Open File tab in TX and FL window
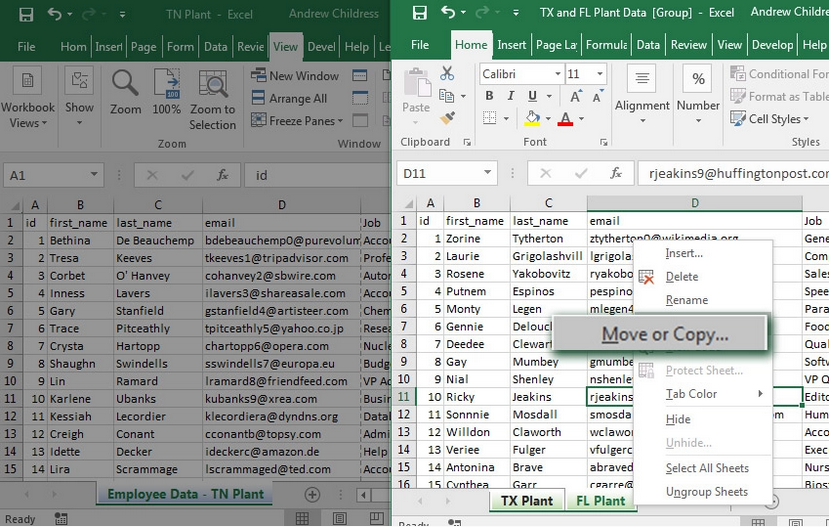Screen dimensions: 829x527 (420, 45)
